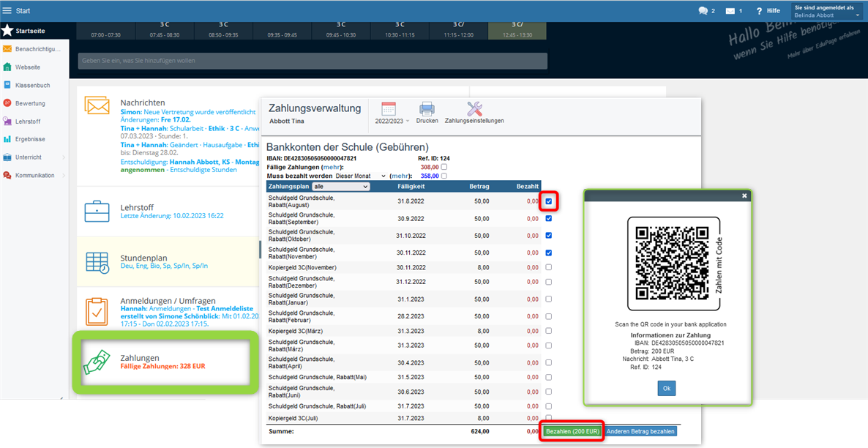Select the 07:45 - 08:30 timetable slot
868x448 pixels.
point(165,31)
